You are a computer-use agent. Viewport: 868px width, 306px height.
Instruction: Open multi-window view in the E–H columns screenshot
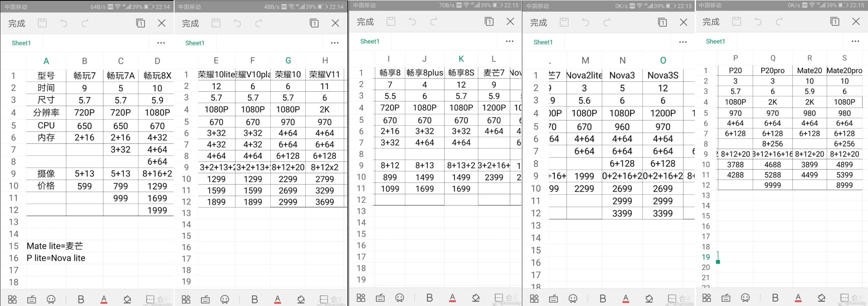[x=314, y=23]
